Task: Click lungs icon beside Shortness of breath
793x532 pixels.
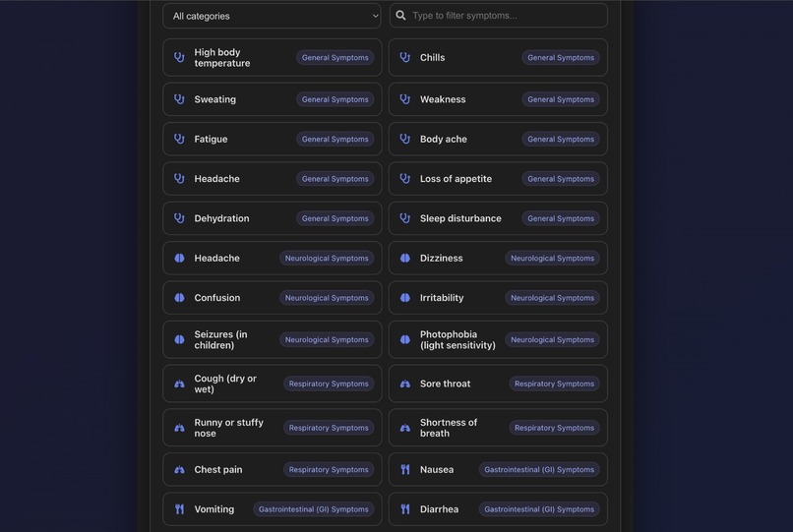Action: [405, 428]
